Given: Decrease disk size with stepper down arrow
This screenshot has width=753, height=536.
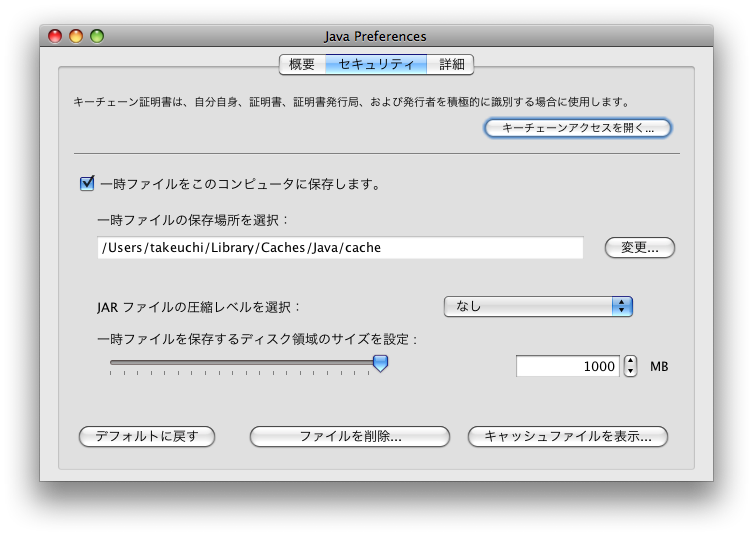Looking at the screenshot, I should coord(630,372).
